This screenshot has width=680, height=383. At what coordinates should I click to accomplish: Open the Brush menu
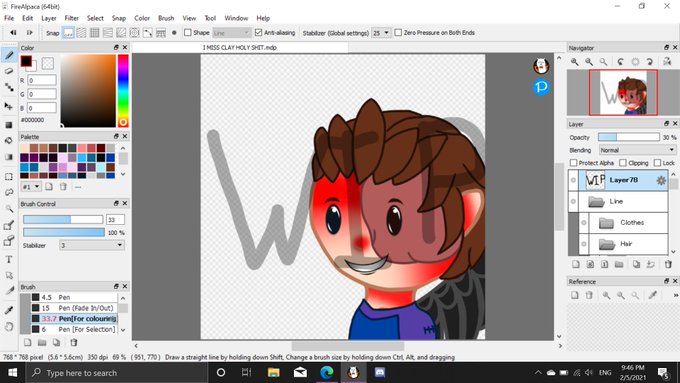click(x=166, y=18)
